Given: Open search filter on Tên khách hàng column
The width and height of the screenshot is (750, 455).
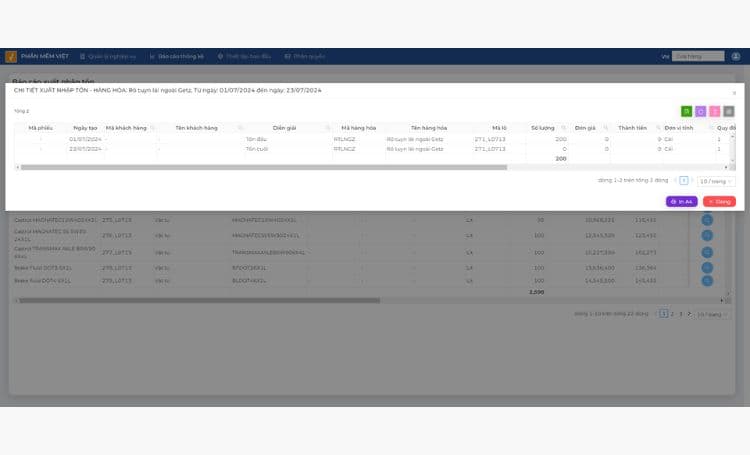Looking at the screenshot, I should pyautogui.click(x=240, y=128).
